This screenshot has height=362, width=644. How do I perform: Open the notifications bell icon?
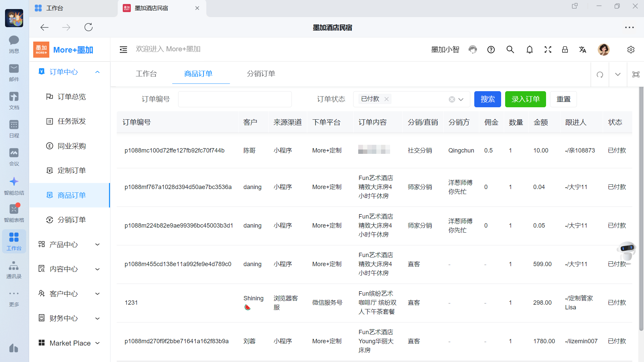point(529,50)
